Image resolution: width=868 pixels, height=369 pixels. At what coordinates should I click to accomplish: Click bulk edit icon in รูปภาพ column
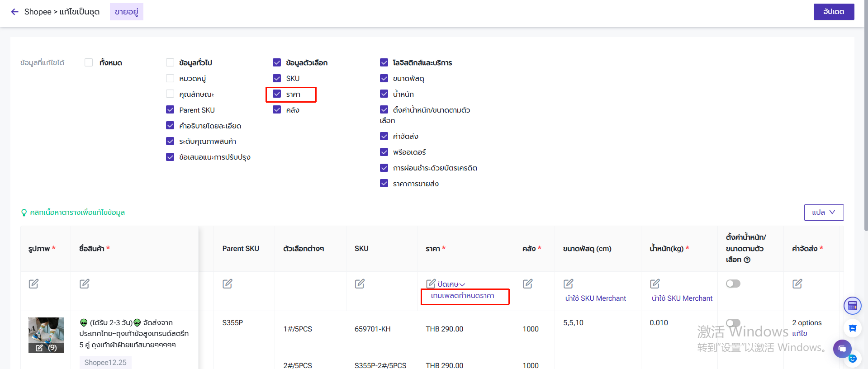tap(33, 284)
